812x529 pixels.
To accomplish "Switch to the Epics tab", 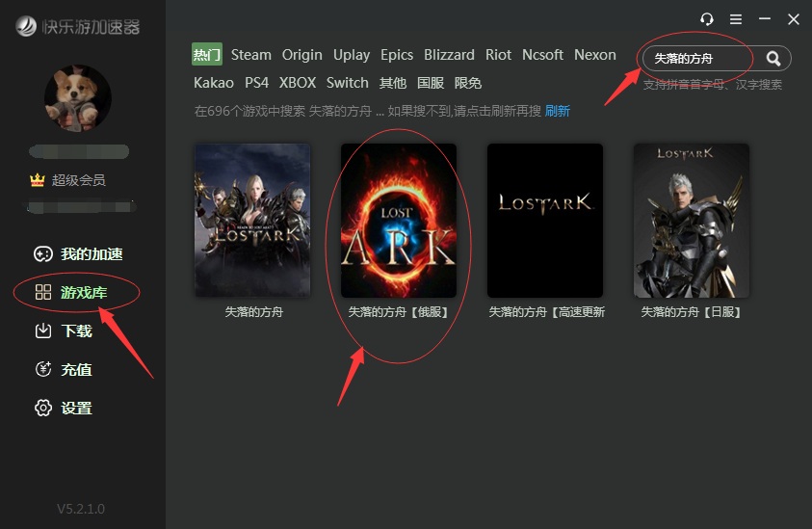I will [x=397, y=55].
